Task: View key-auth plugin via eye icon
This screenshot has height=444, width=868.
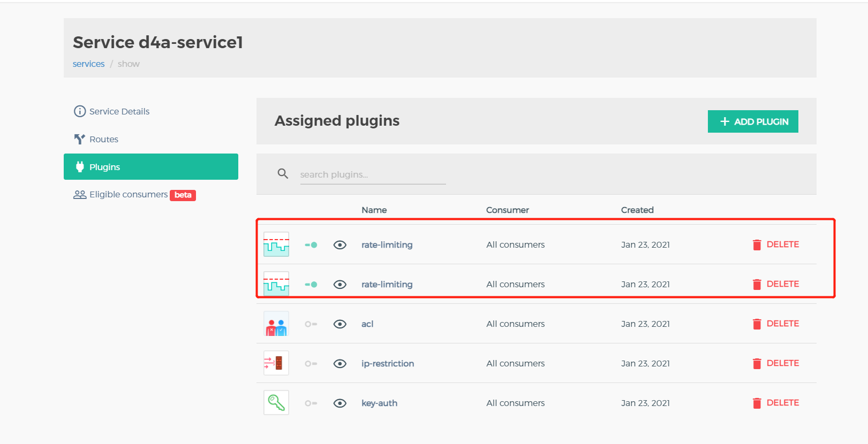Action: [x=340, y=403]
